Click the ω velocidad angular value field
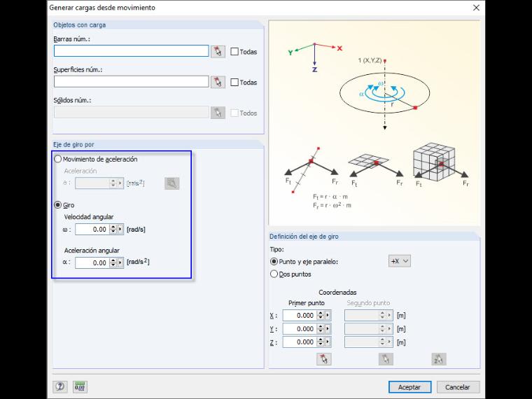This screenshot has width=532, height=399. tap(92, 230)
